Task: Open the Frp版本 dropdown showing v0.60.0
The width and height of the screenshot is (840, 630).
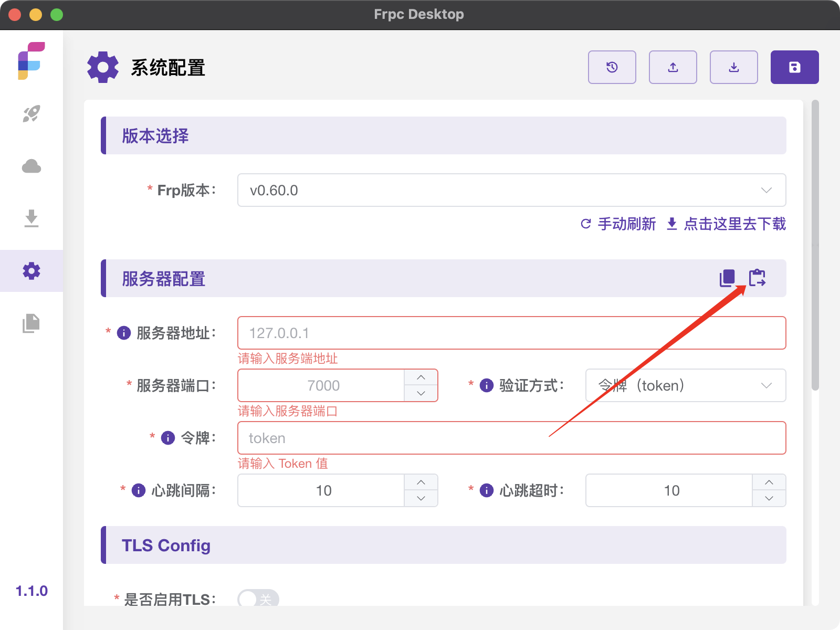Action: click(512, 190)
